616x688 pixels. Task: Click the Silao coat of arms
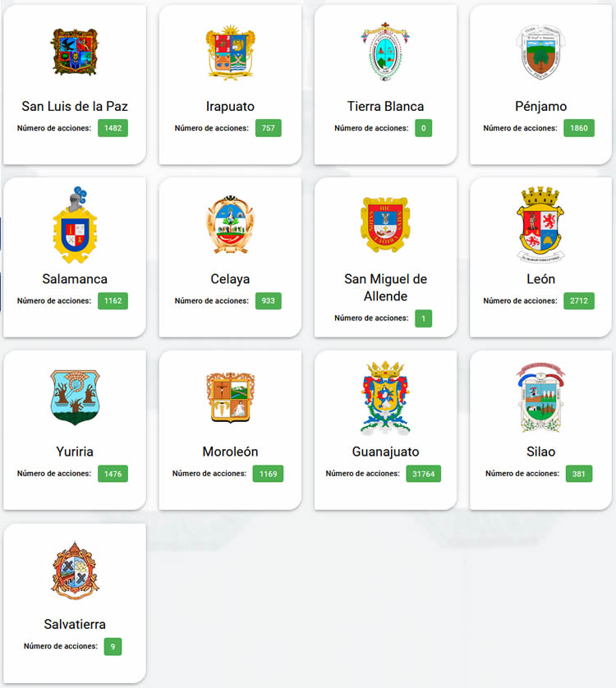pos(540,397)
